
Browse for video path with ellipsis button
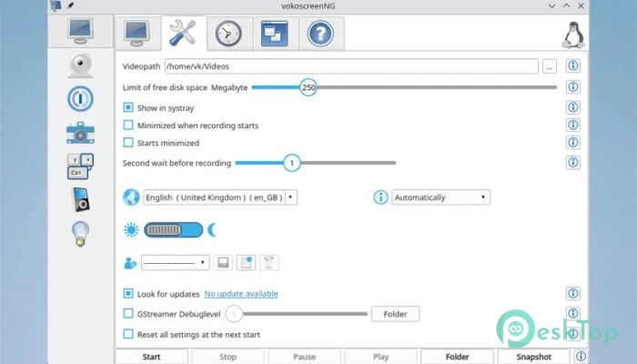tap(550, 66)
